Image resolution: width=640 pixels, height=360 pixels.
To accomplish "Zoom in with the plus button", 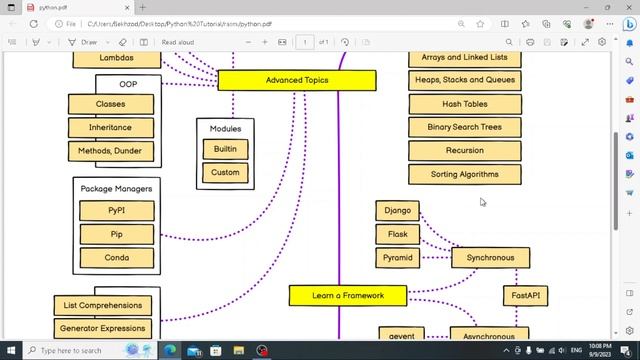I will point(264,42).
